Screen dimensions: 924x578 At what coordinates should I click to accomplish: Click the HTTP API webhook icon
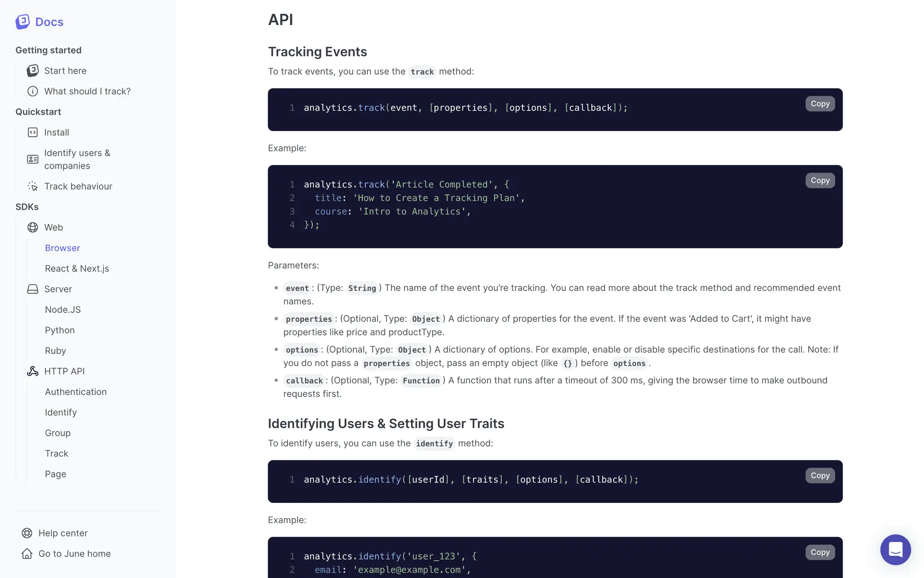(x=33, y=371)
